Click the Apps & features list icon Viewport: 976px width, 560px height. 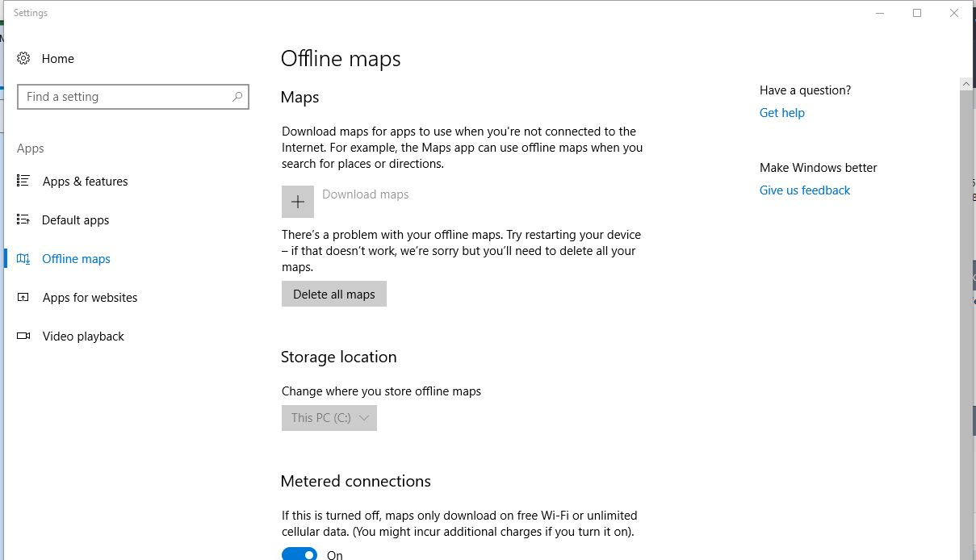click(x=23, y=181)
